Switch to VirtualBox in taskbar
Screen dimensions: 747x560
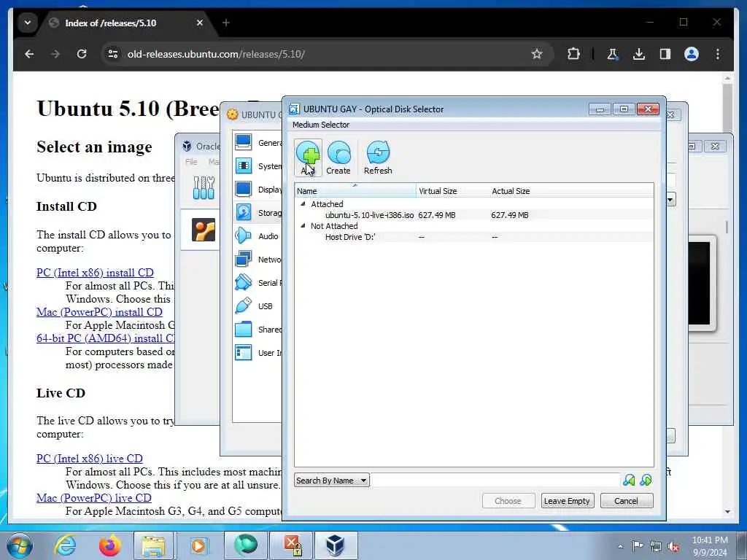click(x=336, y=545)
